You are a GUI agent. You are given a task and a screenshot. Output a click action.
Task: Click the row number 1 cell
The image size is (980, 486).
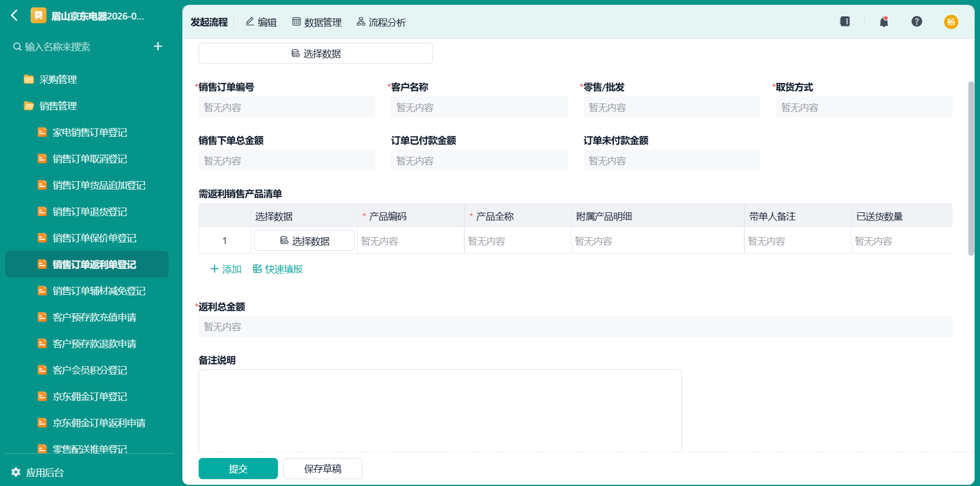coord(225,241)
